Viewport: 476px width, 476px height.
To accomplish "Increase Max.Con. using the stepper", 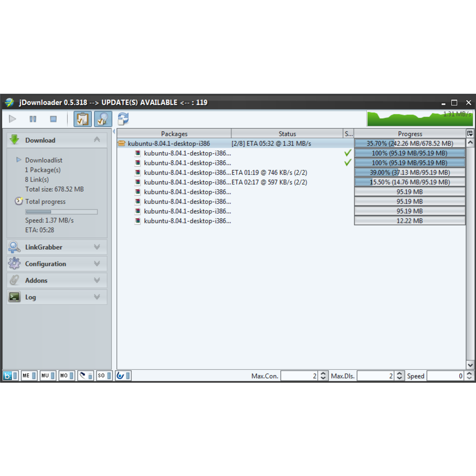I will click(323, 374).
